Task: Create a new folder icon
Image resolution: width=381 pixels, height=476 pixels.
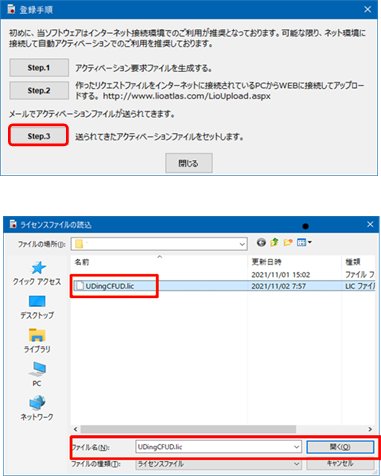Action: click(x=288, y=243)
